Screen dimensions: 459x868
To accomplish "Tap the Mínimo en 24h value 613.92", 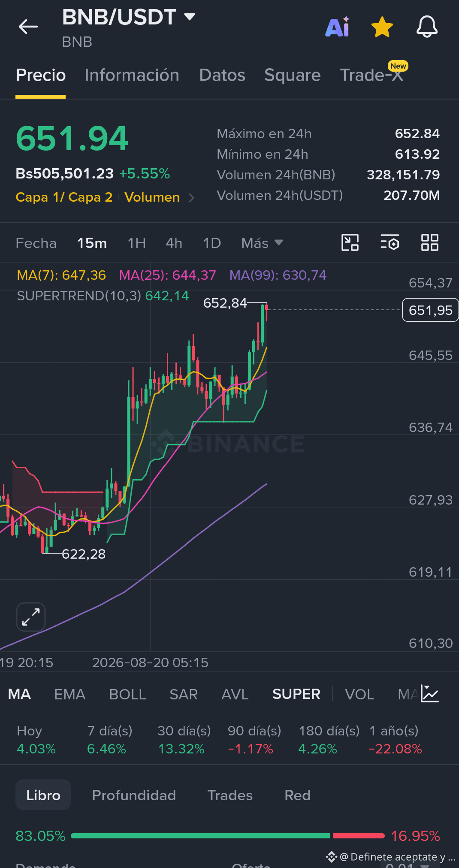I will point(417,154).
